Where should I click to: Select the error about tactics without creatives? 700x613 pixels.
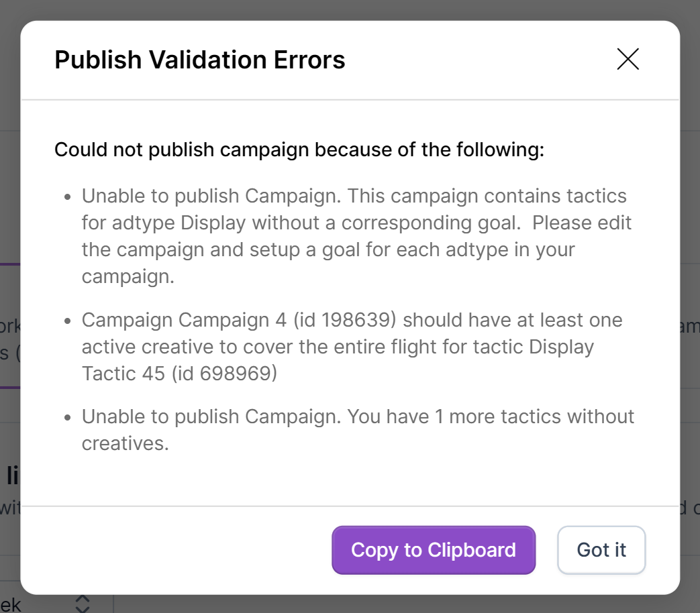pyautogui.click(x=358, y=430)
